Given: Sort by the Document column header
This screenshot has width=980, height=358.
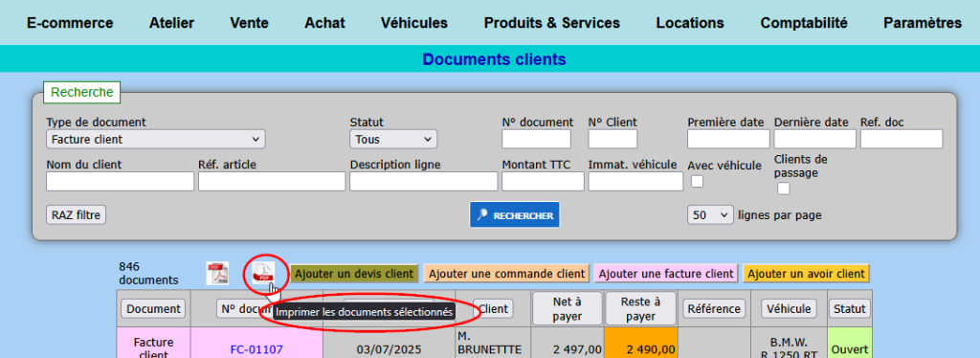Looking at the screenshot, I should click(x=153, y=308).
